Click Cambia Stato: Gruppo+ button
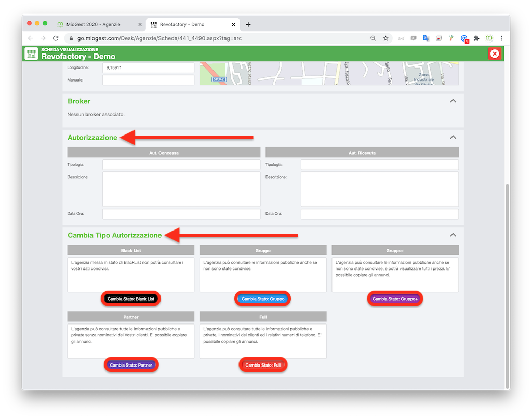Image resolution: width=532 pixels, height=419 pixels. pos(395,299)
